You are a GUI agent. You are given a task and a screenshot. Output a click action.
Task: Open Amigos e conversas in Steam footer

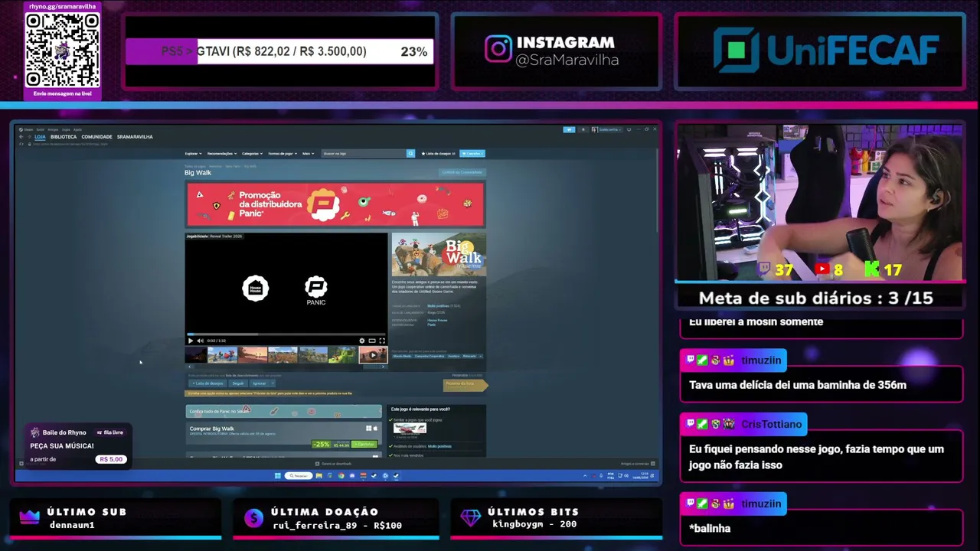click(x=637, y=464)
